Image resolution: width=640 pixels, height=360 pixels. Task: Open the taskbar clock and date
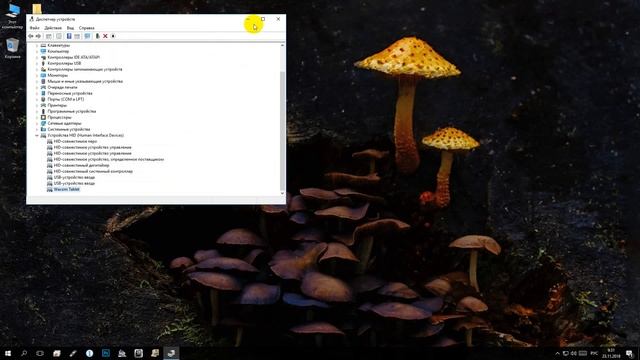tap(611, 353)
